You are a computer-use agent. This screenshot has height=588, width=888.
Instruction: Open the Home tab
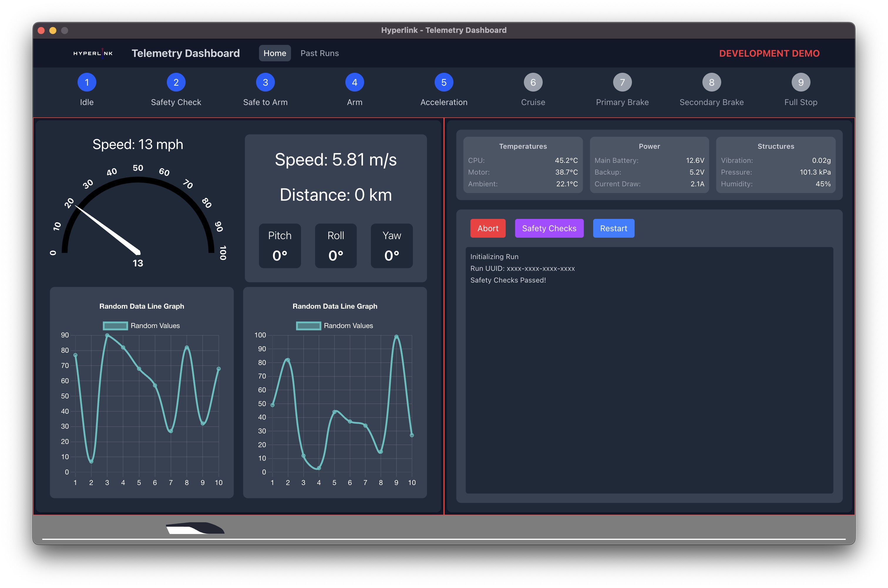tap(275, 53)
